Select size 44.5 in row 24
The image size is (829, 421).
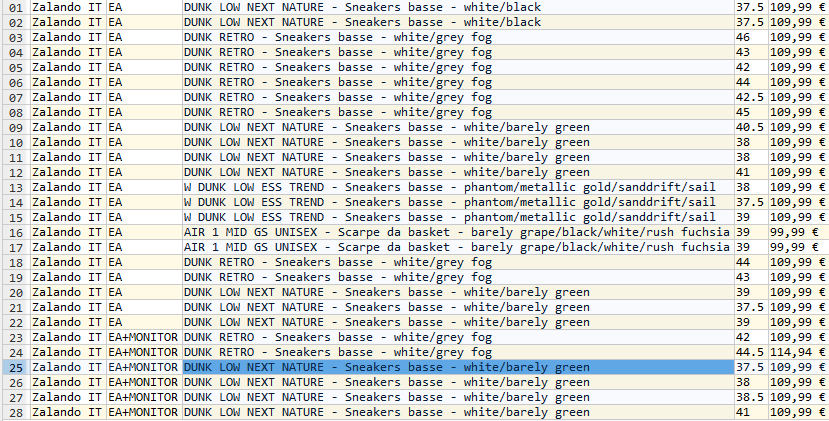tap(751, 352)
